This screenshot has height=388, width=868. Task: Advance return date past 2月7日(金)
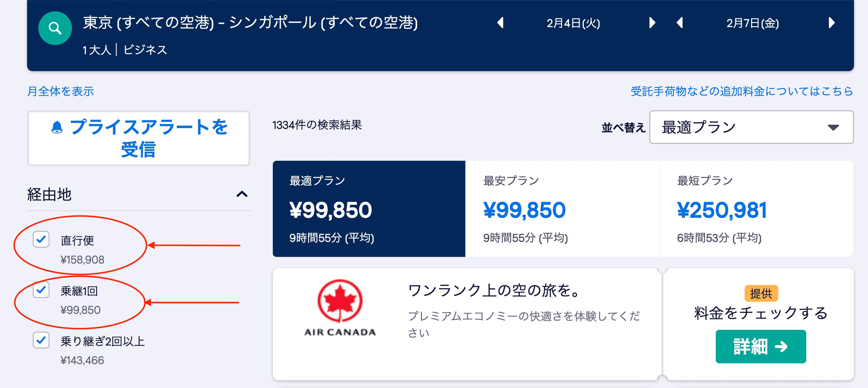point(832,23)
